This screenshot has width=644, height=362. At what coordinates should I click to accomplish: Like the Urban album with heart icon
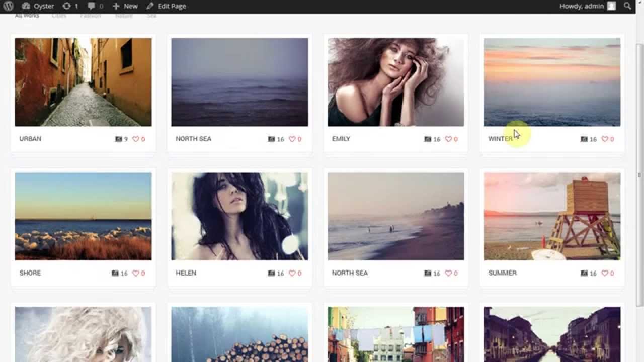coord(135,139)
